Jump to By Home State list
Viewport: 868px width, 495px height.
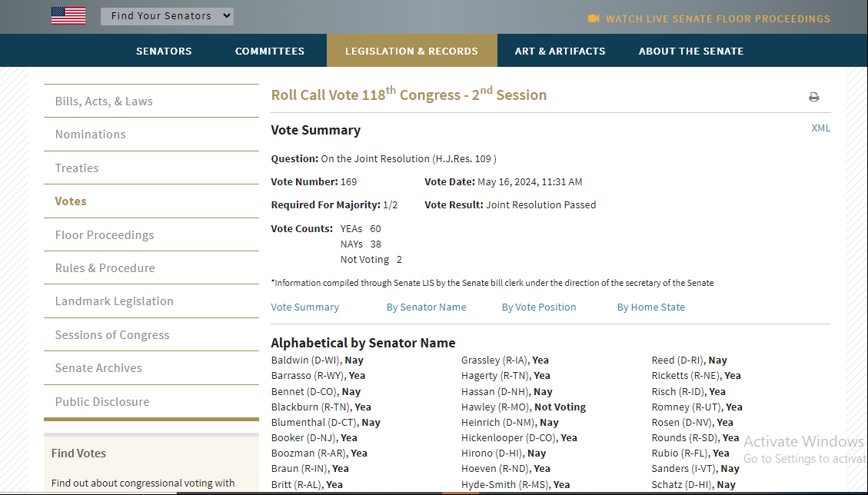[x=651, y=307]
